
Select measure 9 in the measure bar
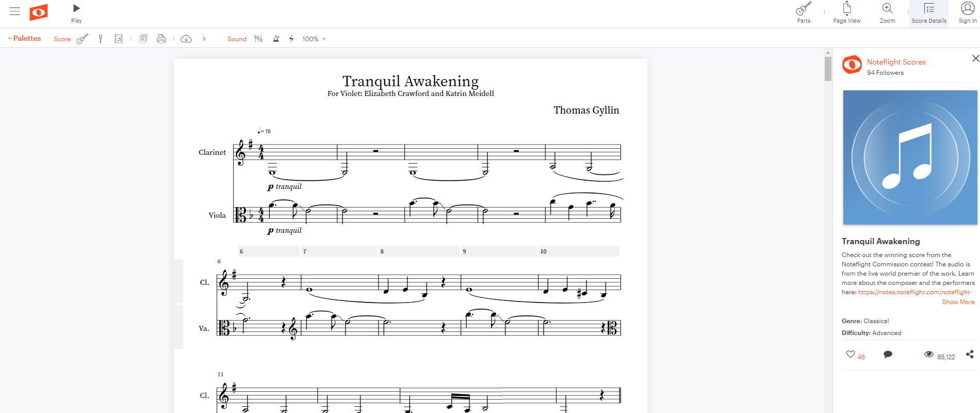[x=499, y=251]
